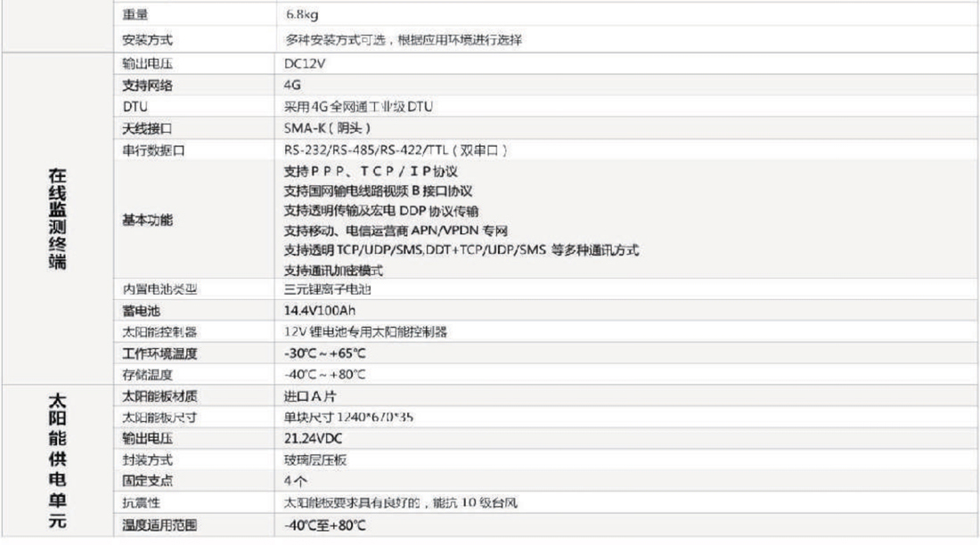
Task: Click the '蓄电池' label
Action: coord(142,312)
